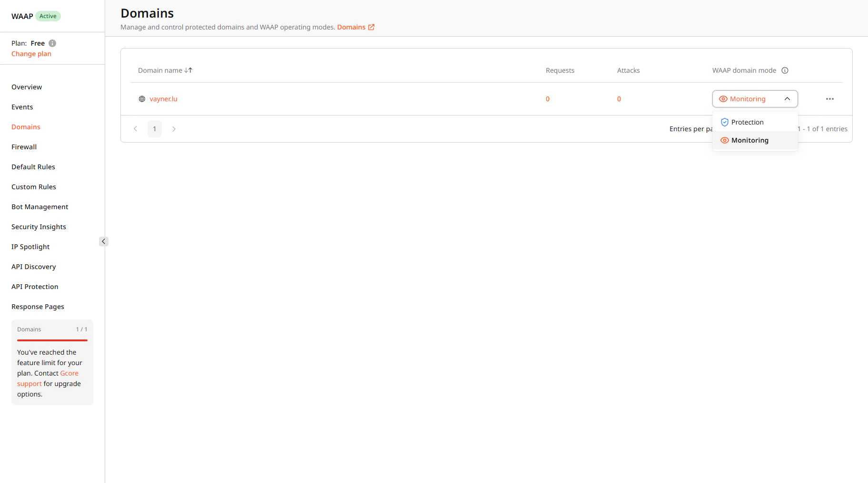Open the actions ellipsis menu for vayner.lu
The width and height of the screenshot is (868, 483).
(x=829, y=98)
